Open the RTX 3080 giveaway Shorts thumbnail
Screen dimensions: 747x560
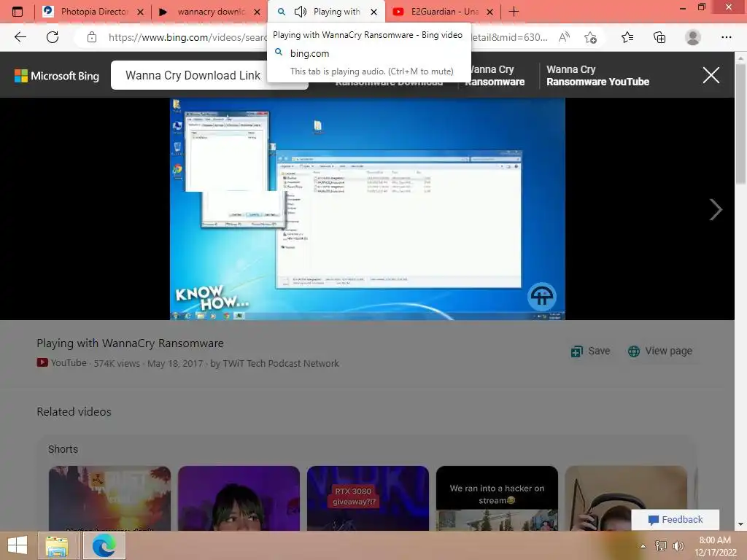[368, 498]
